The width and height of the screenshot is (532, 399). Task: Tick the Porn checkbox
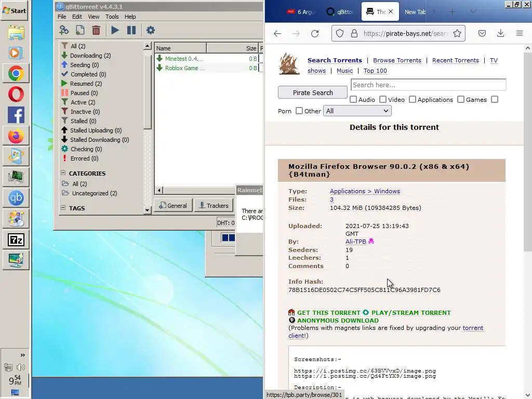click(x=495, y=99)
